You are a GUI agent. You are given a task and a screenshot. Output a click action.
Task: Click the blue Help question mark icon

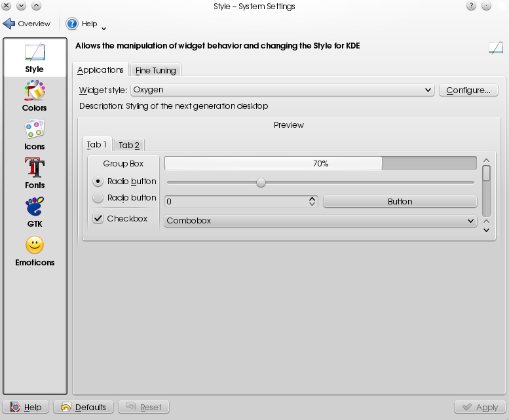[x=72, y=24]
